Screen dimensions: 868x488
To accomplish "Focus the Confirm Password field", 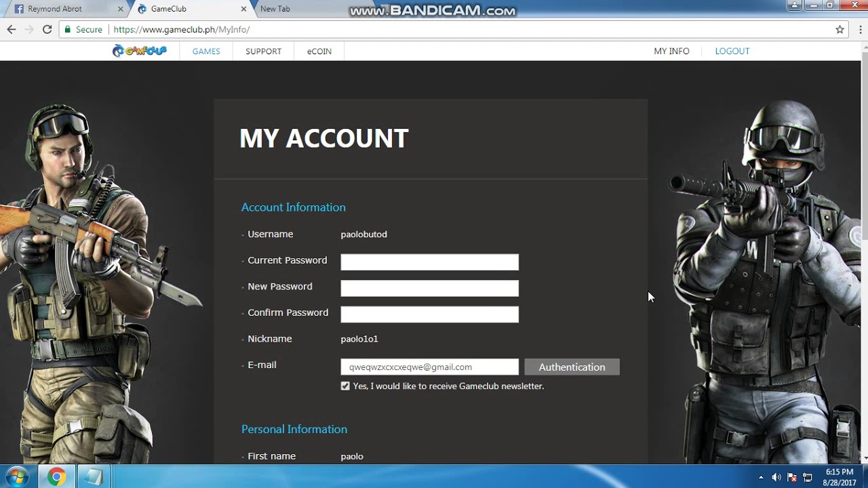I will click(x=429, y=314).
